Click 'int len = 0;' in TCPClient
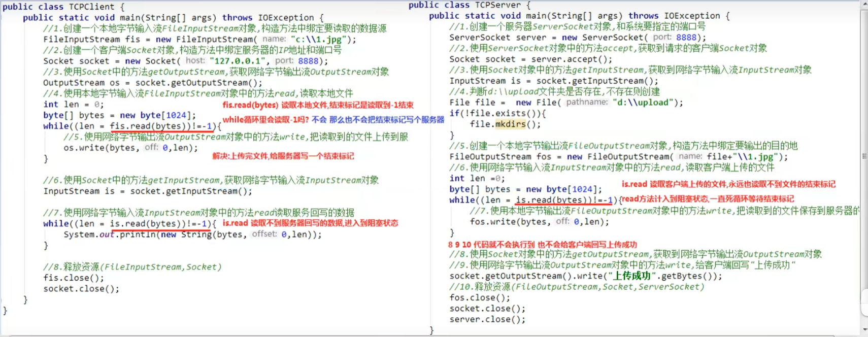The width and height of the screenshot is (868, 337). [x=73, y=105]
